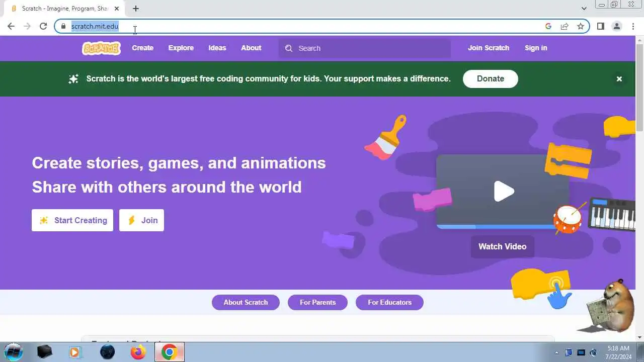
Task: Expand the tab search dropdown
Action: click(584, 8)
